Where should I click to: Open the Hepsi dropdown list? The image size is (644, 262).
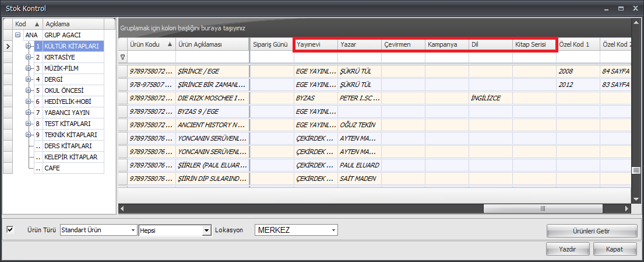tap(206, 230)
